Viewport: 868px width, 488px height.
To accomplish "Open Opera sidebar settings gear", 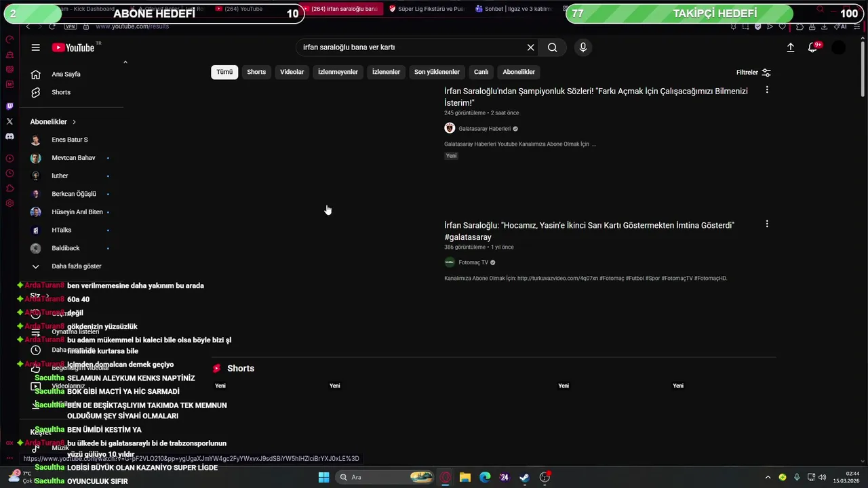I will click(x=9, y=203).
